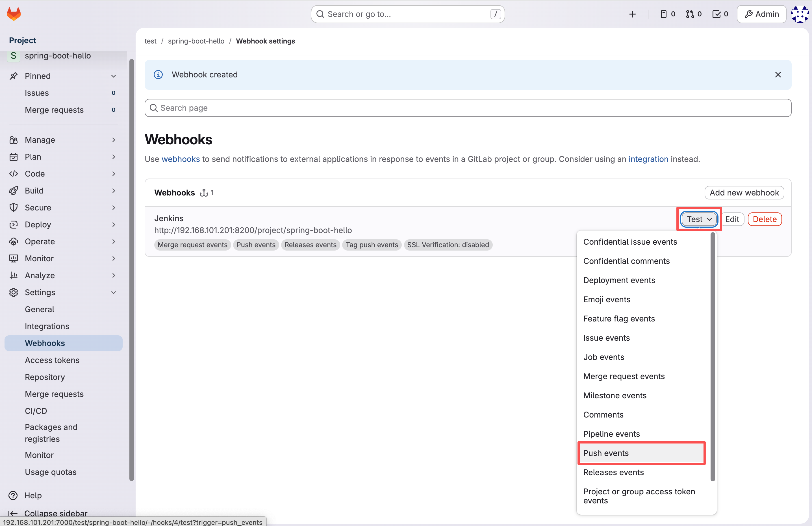Screen dimensions: 812x526
Task: Click the dropdown list scrollbar
Action: 712,357
